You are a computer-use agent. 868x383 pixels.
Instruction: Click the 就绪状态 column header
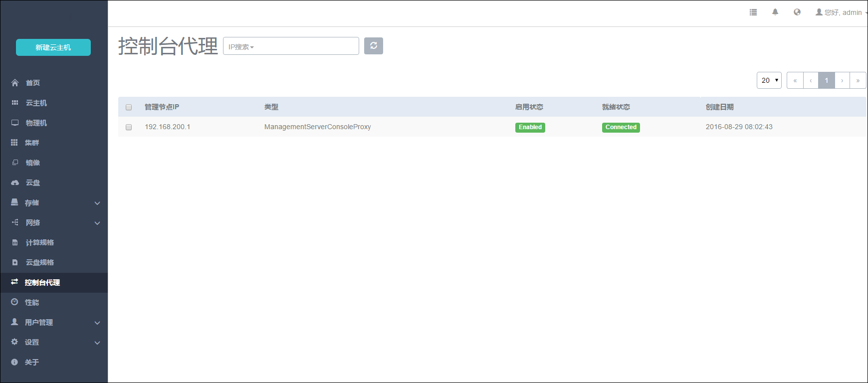click(x=616, y=107)
